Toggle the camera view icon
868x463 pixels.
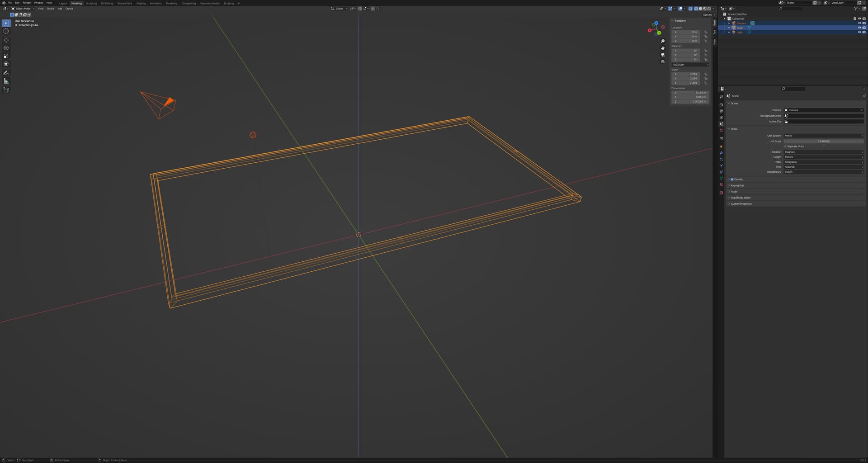663,55
